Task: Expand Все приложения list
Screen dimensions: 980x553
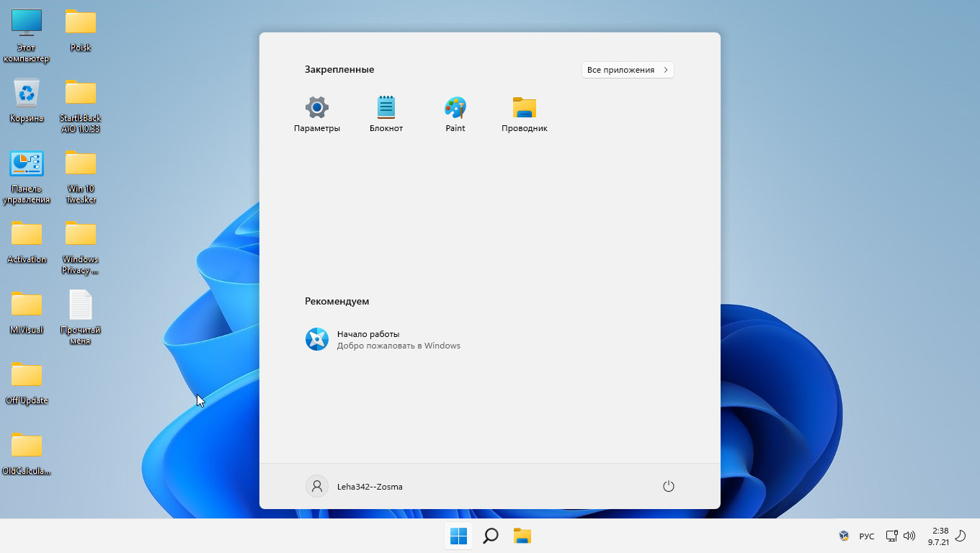Action: pos(626,69)
